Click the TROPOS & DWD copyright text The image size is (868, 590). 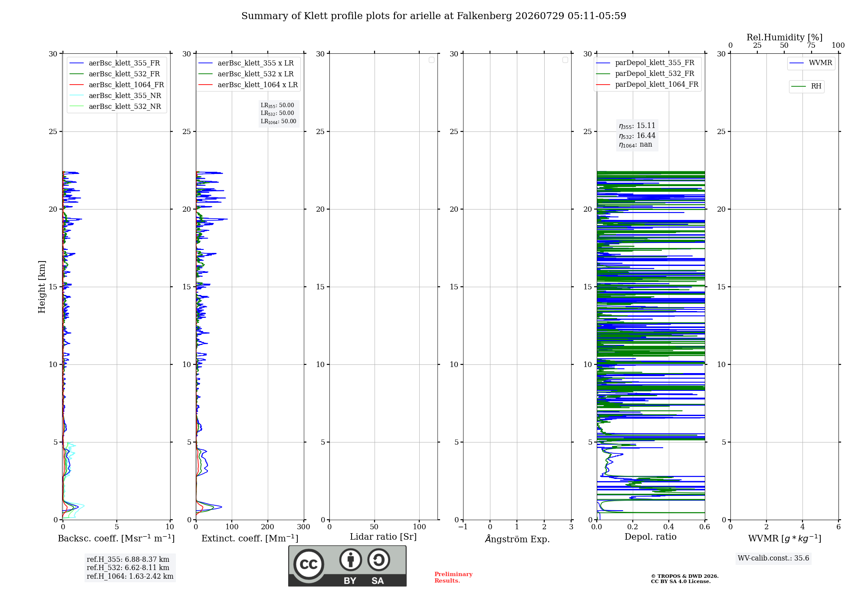(x=684, y=579)
